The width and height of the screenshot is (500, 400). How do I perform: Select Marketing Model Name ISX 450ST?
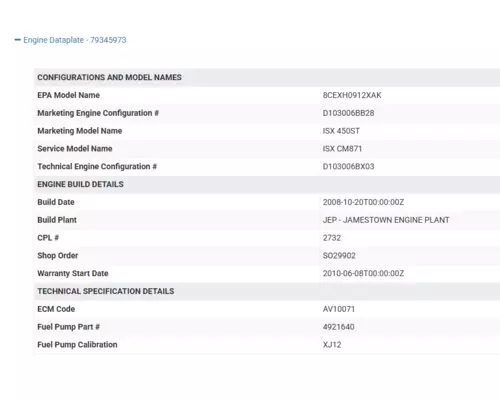tap(341, 131)
